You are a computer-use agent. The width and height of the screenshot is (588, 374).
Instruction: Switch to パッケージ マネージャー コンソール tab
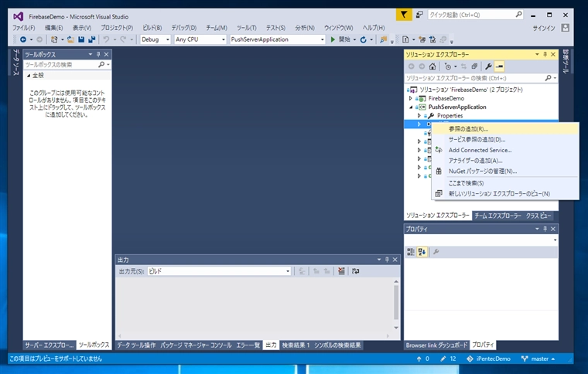tap(196, 345)
